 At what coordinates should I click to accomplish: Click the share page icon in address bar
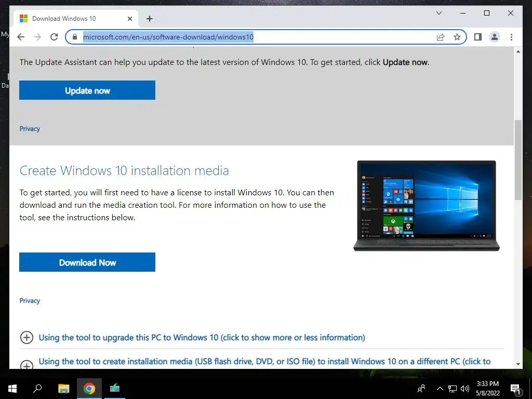coord(441,37)
